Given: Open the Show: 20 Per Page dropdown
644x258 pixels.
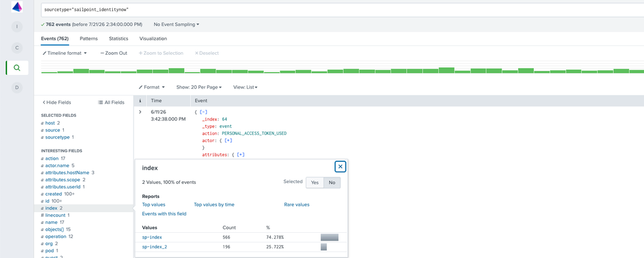Looking at the screenshot, I should 199,88.
